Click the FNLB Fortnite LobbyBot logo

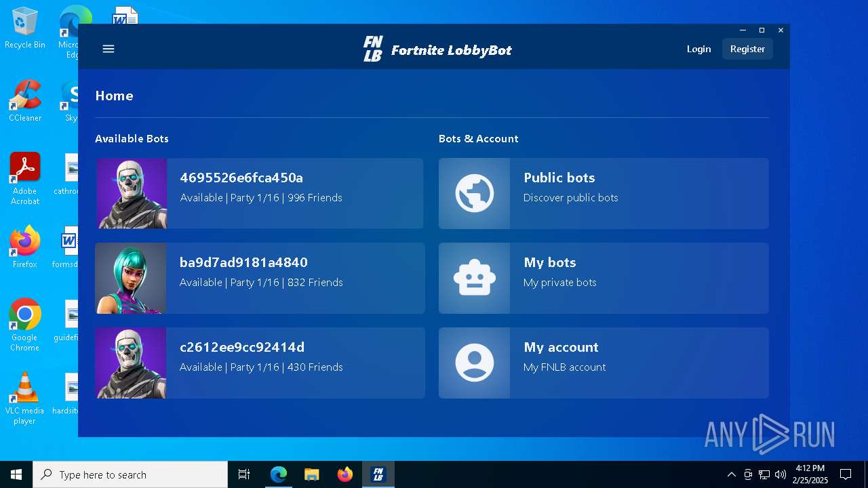pyautogui.click(x=437, y=49)
